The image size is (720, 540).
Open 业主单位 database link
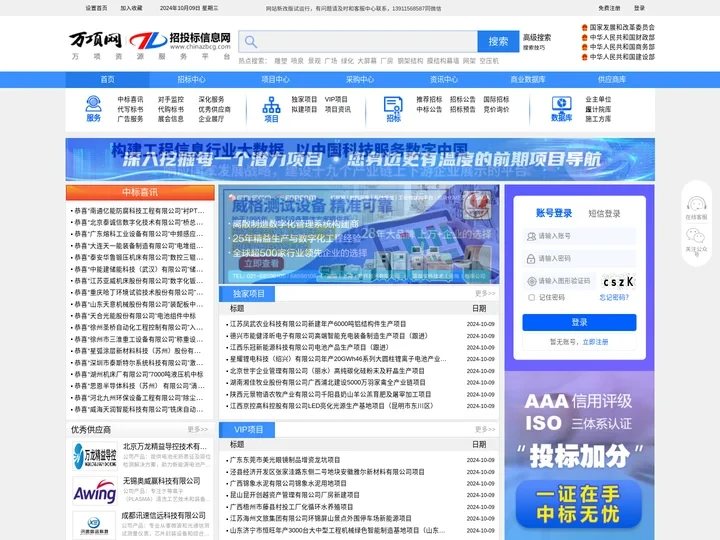pyautogui.click(x=598, y=99)
